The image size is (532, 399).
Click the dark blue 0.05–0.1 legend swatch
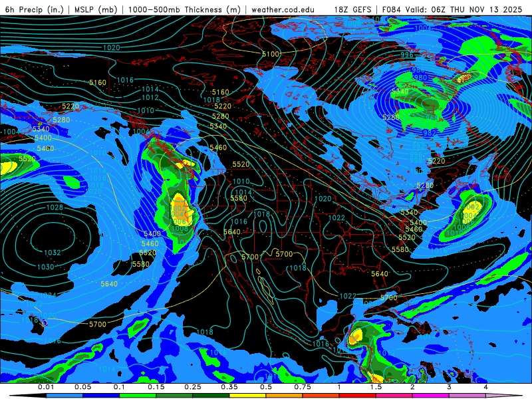101,396
